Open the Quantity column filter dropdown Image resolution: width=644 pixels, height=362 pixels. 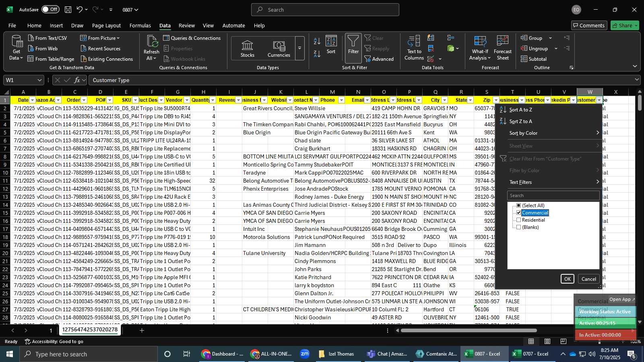213,100
